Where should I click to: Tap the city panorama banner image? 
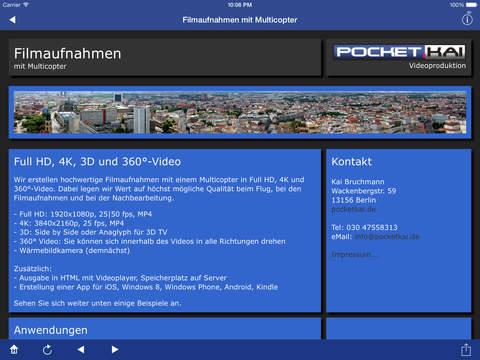tap(240, 113)
